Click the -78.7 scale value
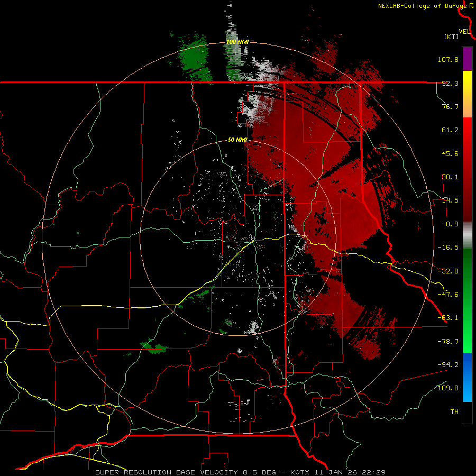Viewport: 476px width, 476px height. click(448, 342)
